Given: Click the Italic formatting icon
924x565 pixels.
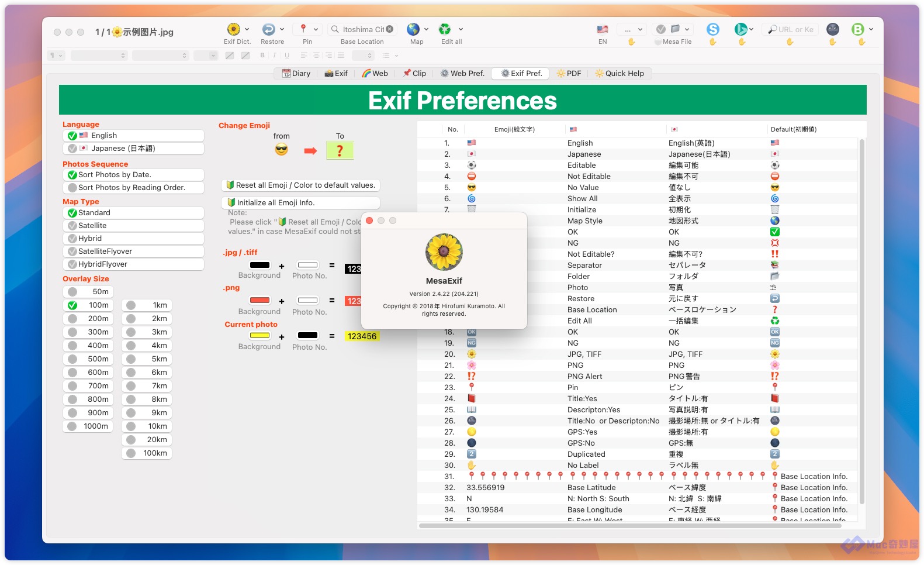Looking at the screenshot, I should coord(275,56).
